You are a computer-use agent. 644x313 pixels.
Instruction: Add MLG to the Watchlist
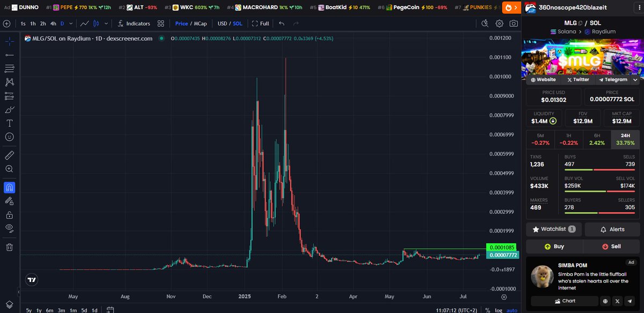(554, 229)
